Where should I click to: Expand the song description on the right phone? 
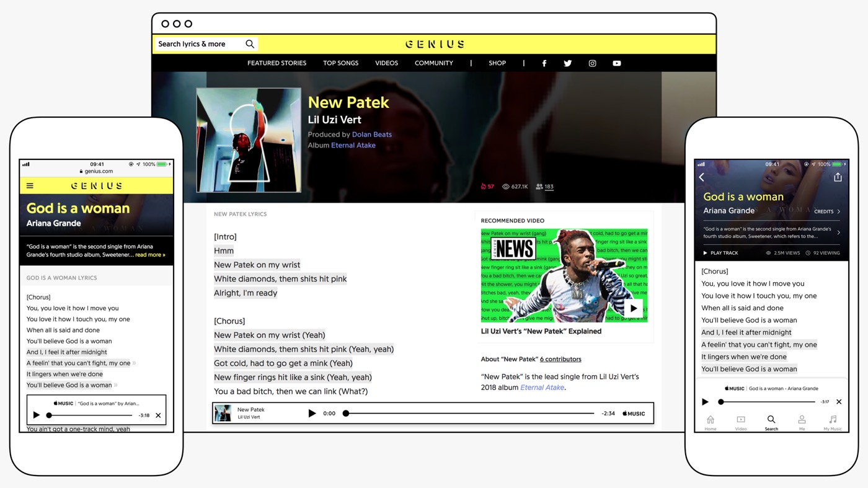click(x=839, y=233)
